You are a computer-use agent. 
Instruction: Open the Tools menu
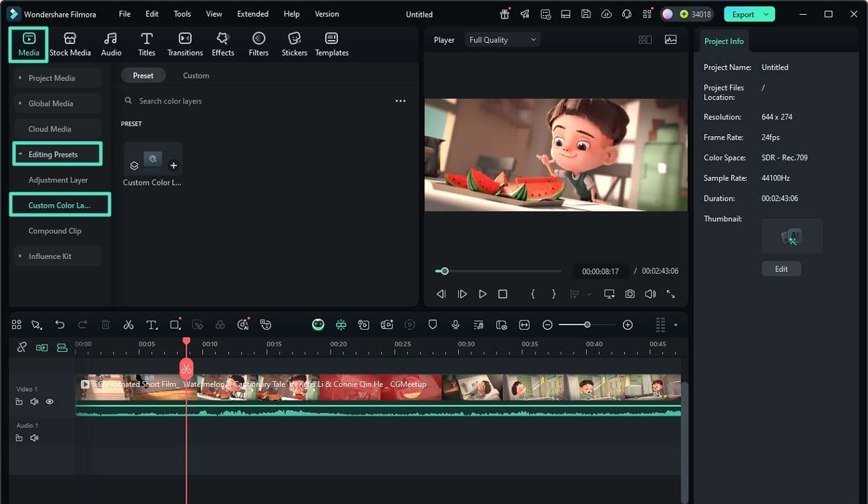pos(182,14)
